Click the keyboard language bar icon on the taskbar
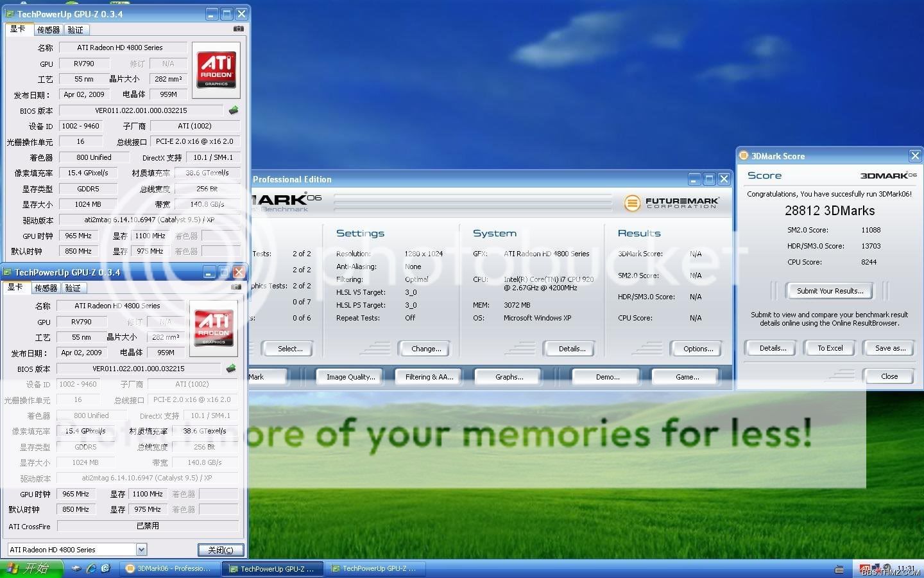924x578 pixels. [x=839, y=569]
